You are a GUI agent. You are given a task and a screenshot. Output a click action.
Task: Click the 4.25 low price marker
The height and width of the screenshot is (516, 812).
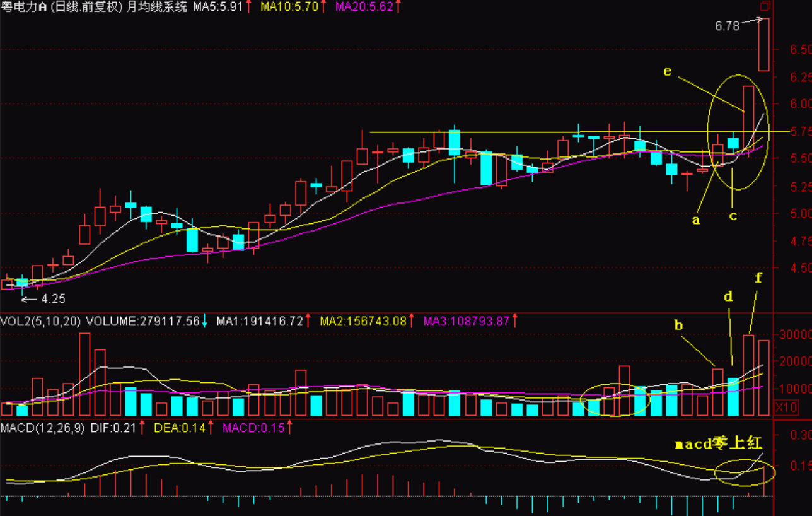point(52,300)
